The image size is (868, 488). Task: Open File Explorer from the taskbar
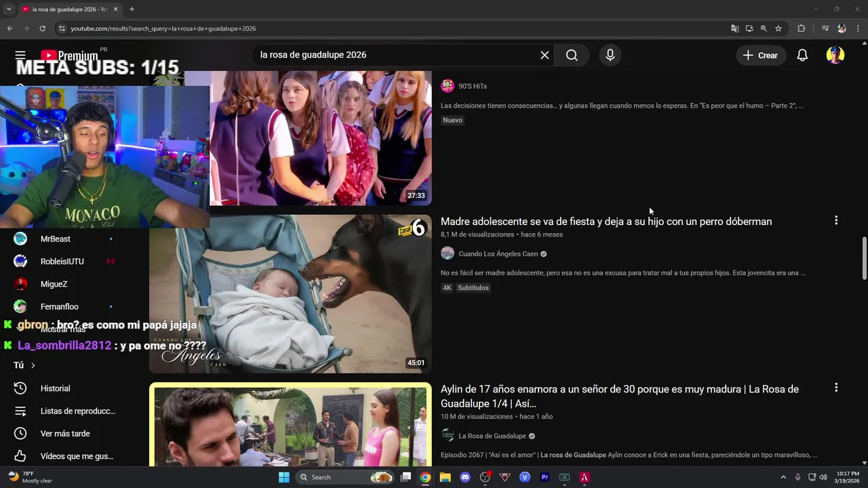(x=445, y=477)
